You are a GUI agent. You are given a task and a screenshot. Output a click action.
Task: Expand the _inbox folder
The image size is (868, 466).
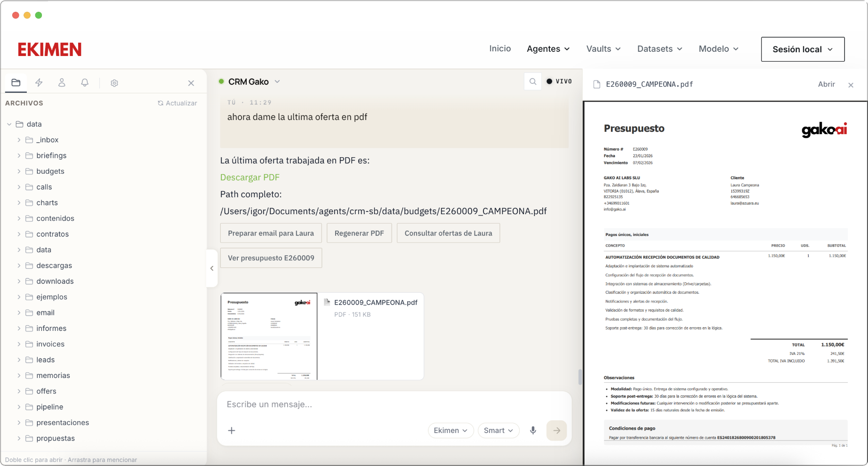pyautogui.click(x=19, y=140)
